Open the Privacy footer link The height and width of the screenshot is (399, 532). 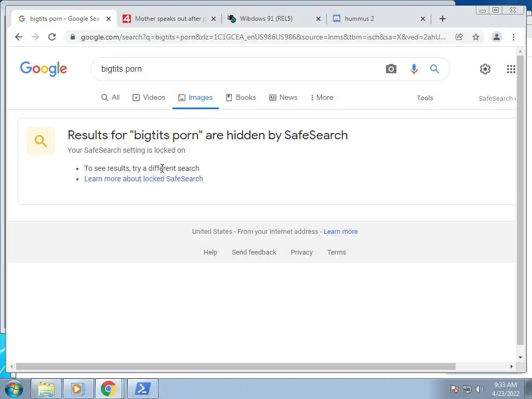(302, 252)
